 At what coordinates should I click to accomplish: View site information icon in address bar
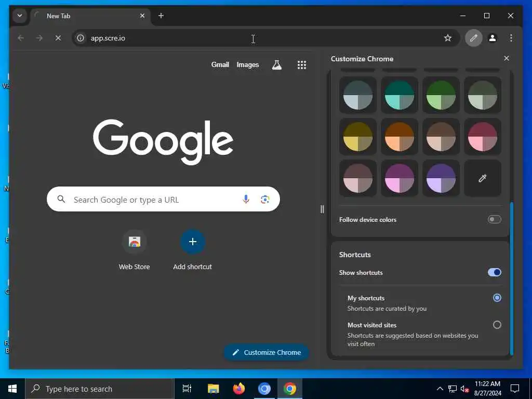click(x=81, y=38)
